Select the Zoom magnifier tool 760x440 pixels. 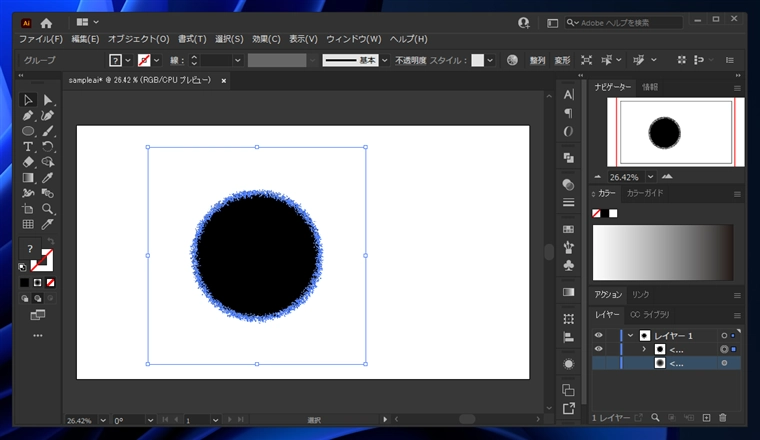tap(48, 208)
